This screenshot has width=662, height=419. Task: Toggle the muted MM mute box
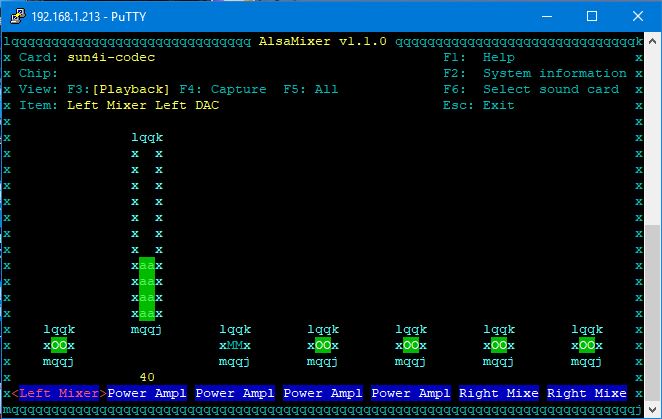point(235,345)
